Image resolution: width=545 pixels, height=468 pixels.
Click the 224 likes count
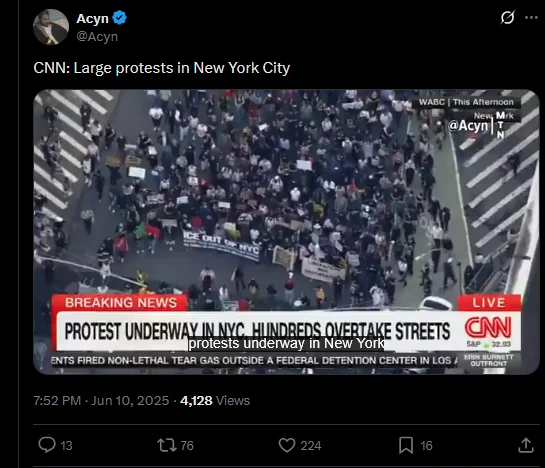[311, 445]
